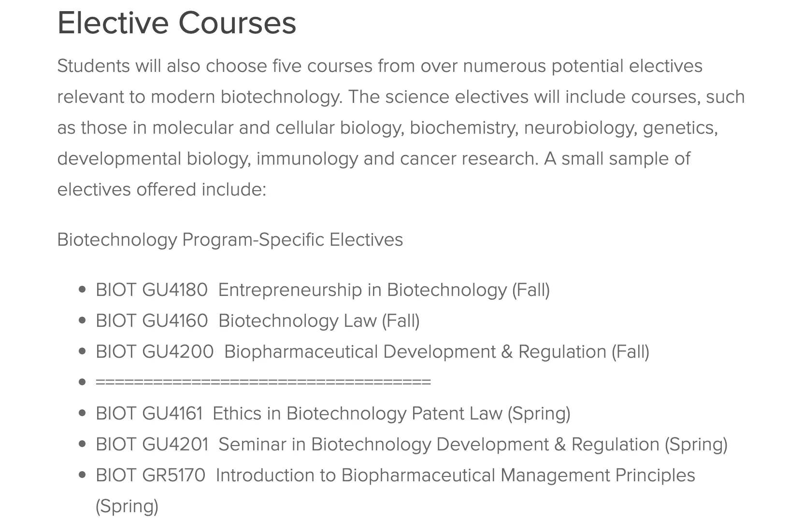Click the "Biotechnology Law" course title
802x532 pixels.
click(x=297, y=321)
